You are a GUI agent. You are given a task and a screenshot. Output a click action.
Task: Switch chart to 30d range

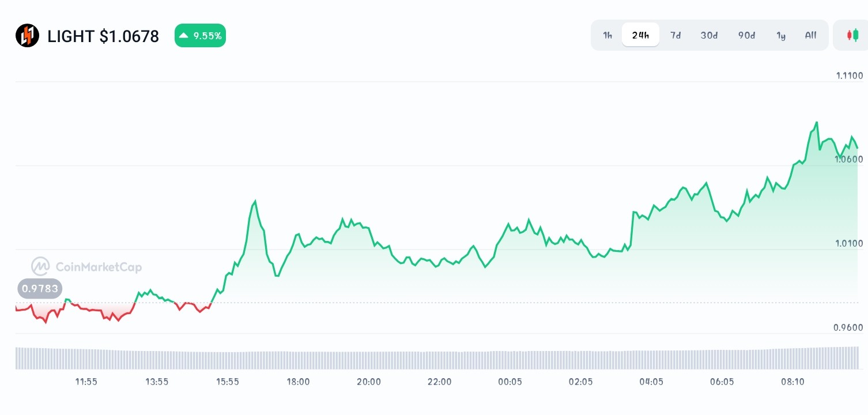(x=709, y=35)
